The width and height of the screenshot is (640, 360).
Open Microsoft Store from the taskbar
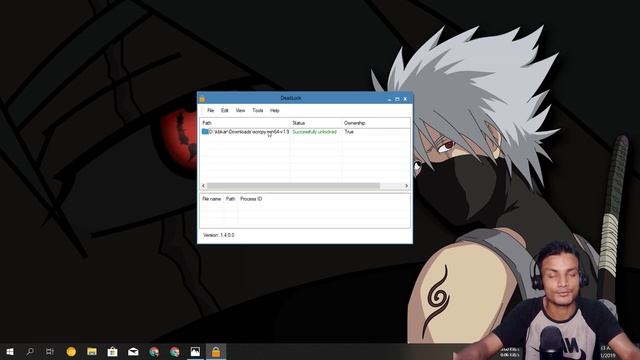coord(112,351)
